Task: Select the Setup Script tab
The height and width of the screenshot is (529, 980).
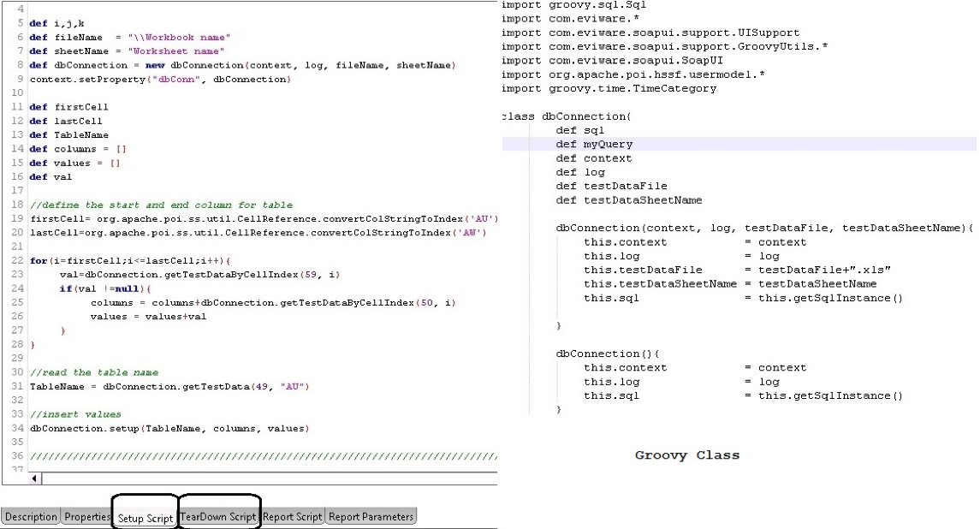Action: (x=145, y=518)
